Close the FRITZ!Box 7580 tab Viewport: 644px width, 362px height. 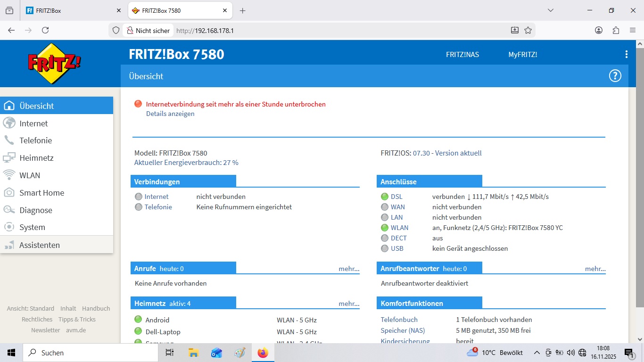point(225,10)
